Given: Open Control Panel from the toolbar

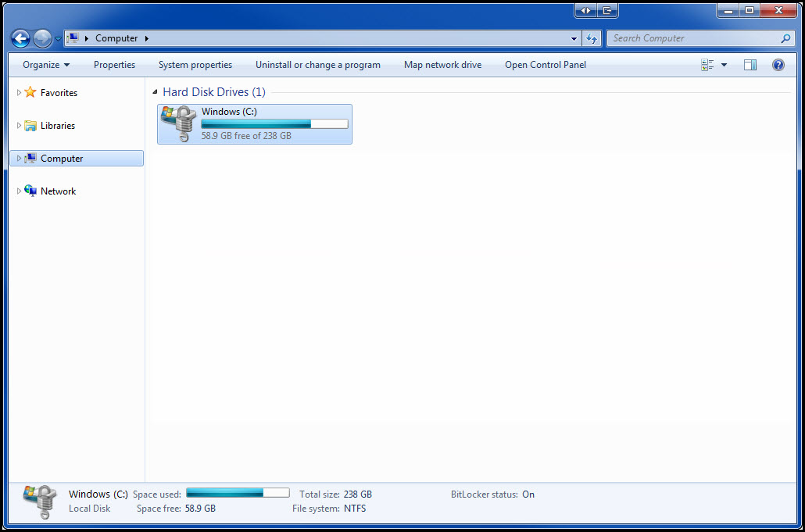Looking at the screenshot, I should [x=545, y=65].
